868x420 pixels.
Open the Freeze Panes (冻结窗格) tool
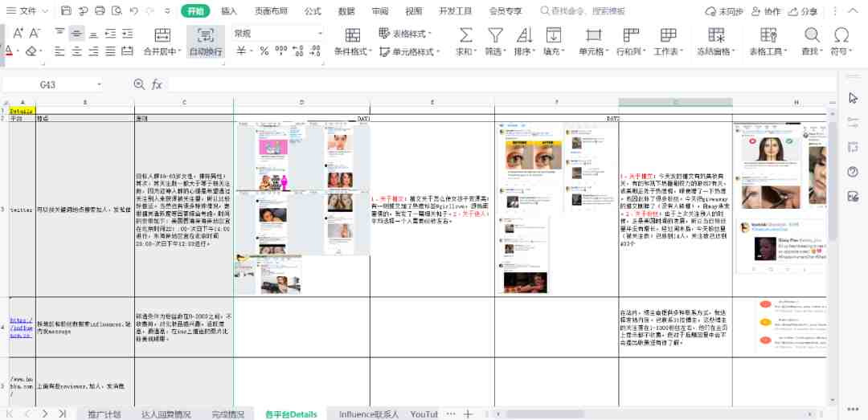(715, 35)
